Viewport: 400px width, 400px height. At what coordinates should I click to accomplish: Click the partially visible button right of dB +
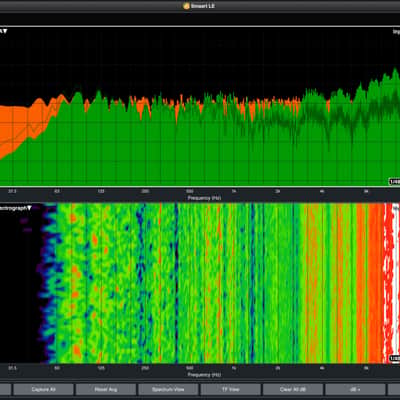[x=394, y=389]
